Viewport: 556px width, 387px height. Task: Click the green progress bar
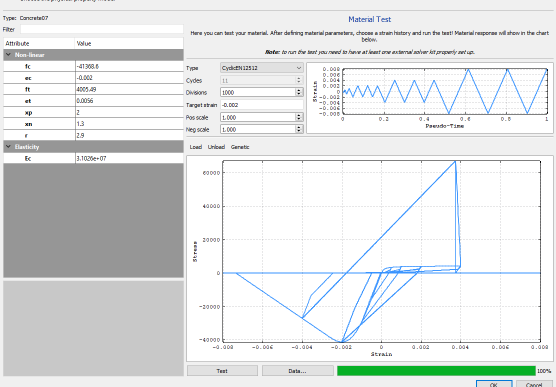pyautogui.click(x=436, y=371)
